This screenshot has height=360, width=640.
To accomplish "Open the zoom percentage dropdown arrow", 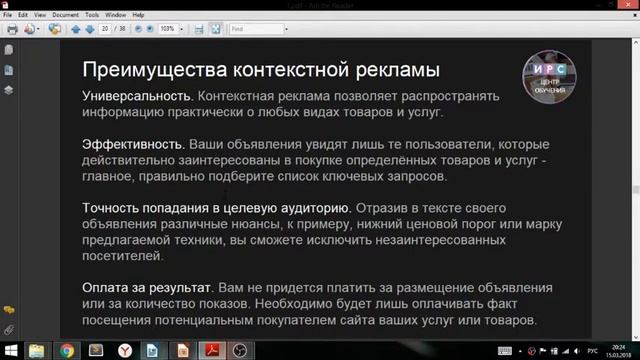I will tap(182, 29).
